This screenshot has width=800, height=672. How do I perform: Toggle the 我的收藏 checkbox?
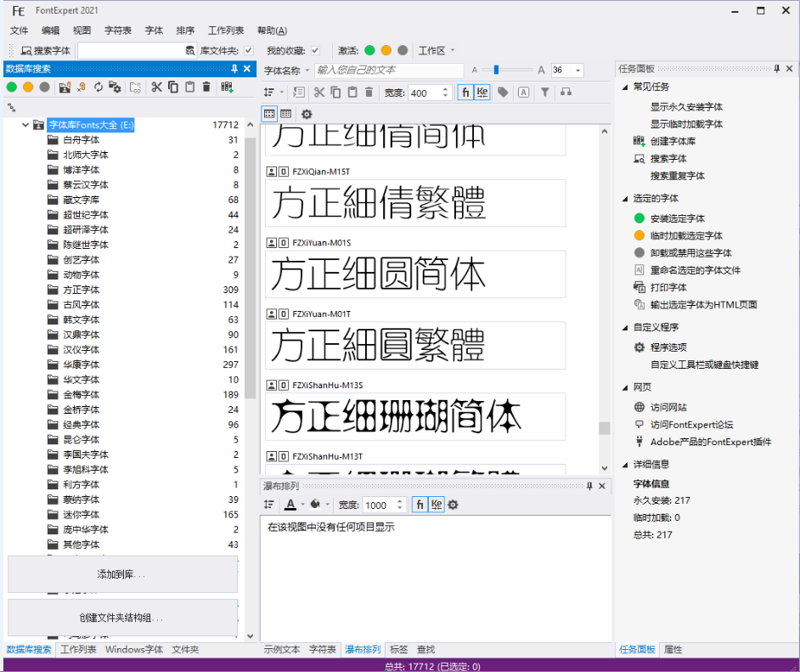pos(315,50)
